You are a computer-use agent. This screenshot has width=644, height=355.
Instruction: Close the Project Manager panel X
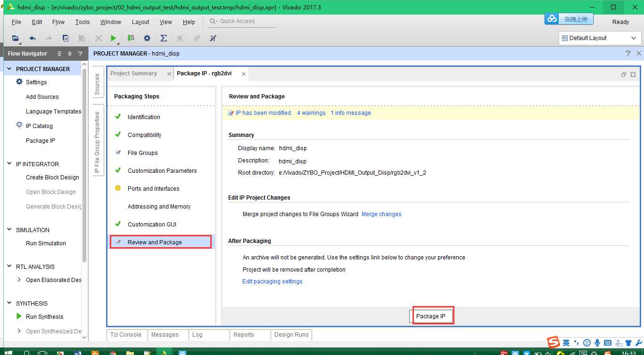pyautogui.click(x=638, y=53)
